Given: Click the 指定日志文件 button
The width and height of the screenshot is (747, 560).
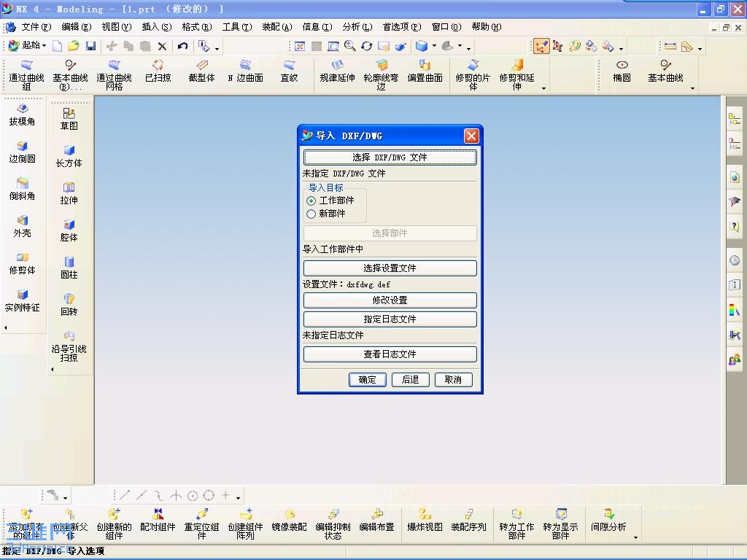Looking at the screenshot, I should click(x=390, y=319).
